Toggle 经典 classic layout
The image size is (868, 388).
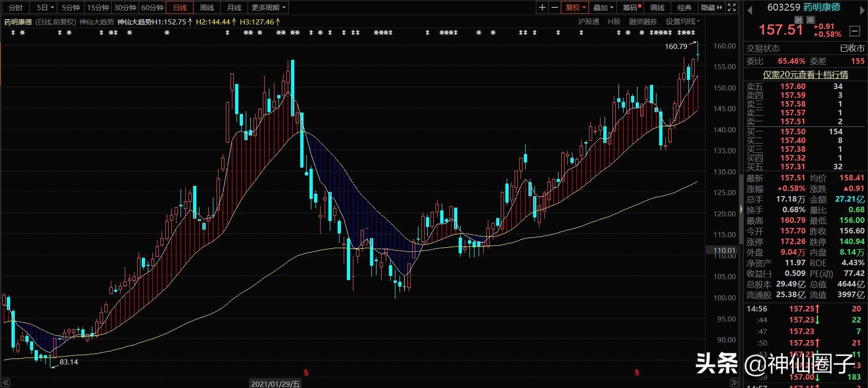[685, 7]
